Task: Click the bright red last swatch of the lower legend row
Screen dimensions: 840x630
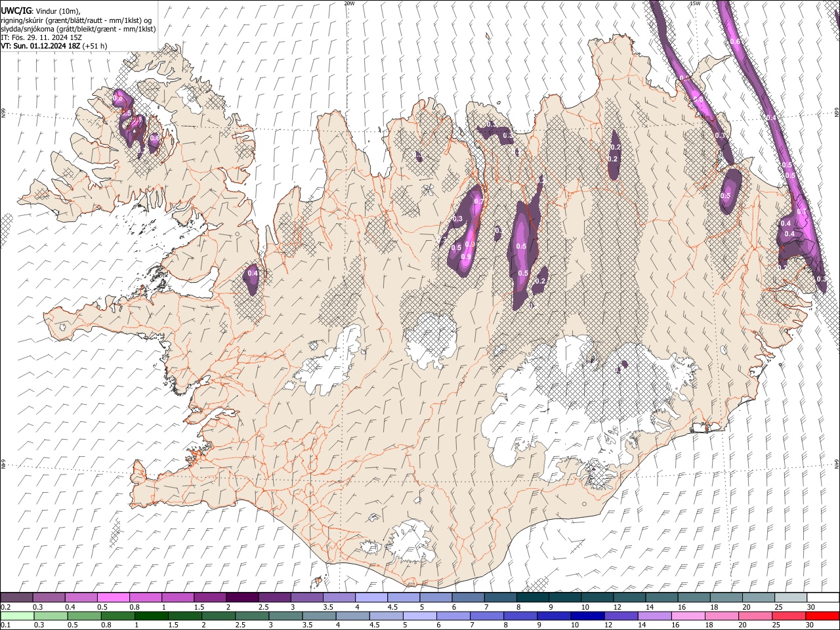Action: pos(822,616)
